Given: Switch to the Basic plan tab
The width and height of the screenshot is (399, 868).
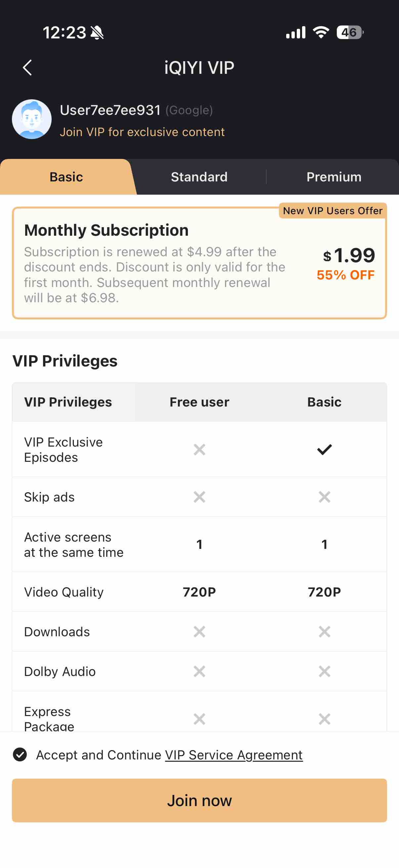Looking at the screenshot, I should (66, 177).
